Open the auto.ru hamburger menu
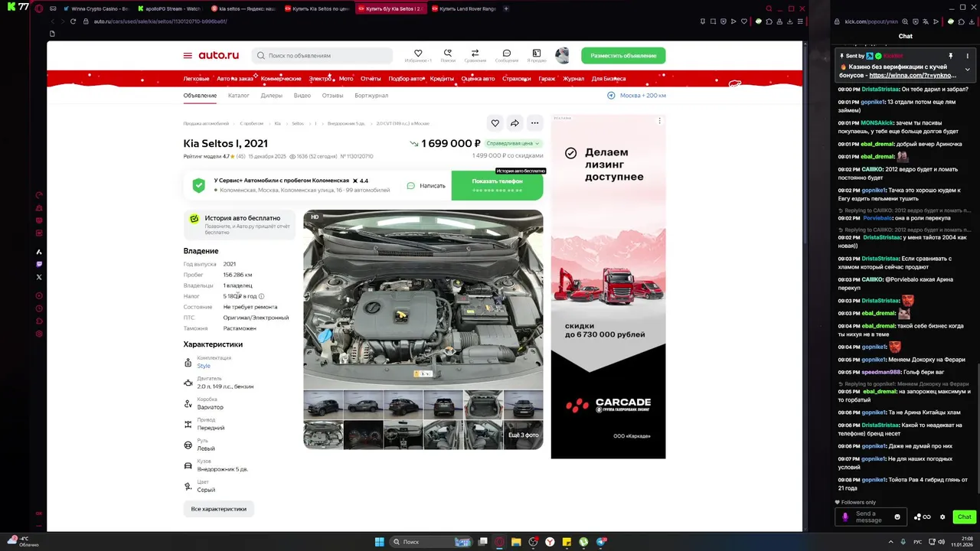Image resolution: width=980 pixels, height=551 pixels. tap(188, 55)
